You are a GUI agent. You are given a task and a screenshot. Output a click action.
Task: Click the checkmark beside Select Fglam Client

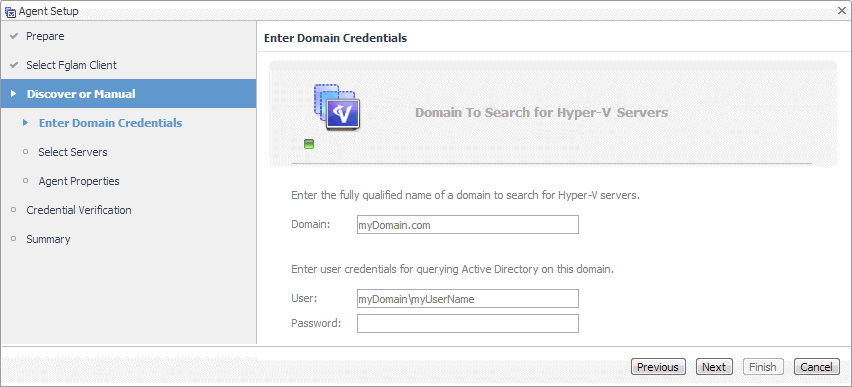click(x=14, y=65)
